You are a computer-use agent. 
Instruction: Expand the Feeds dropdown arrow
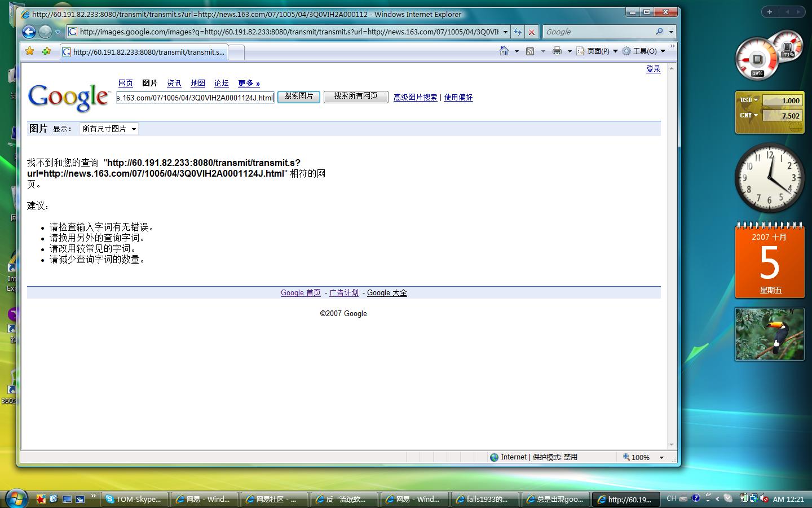point(543,51)
